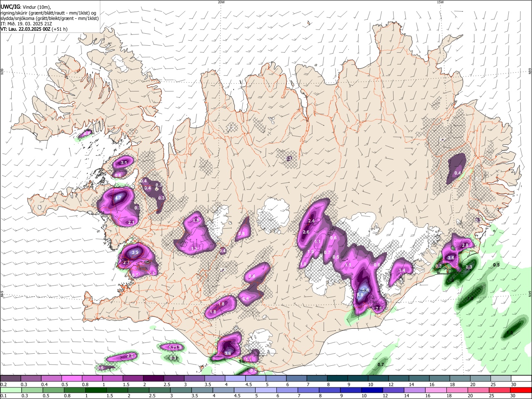Click the 20W longitude label
Image resolution: width=532 pixels, height=399 pixels.
pyautogui.click(x=221, y=2)
